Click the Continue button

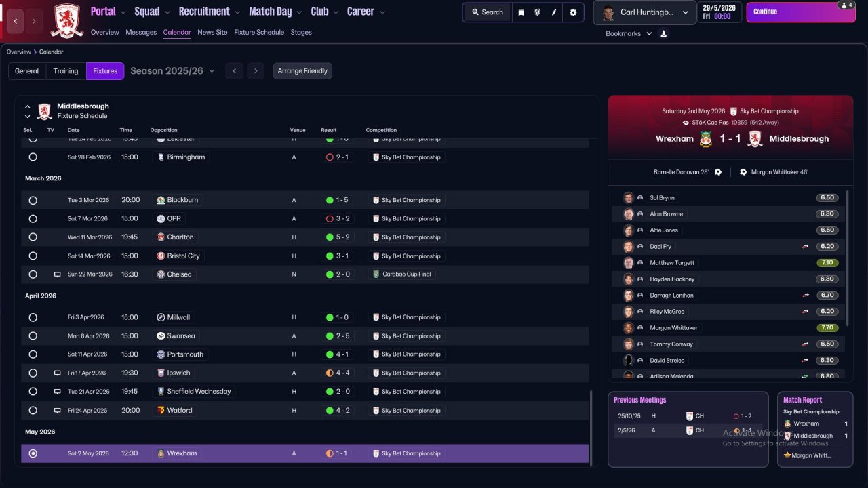(x=800, y=12)
